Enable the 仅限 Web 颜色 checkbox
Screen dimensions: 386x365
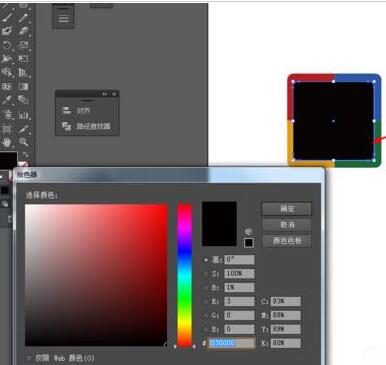[x=29, y=358]
